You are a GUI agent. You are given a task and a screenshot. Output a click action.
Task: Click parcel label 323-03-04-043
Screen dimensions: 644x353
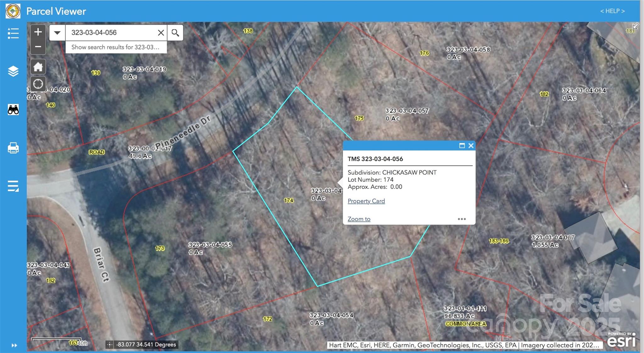(x=48, y=265)
